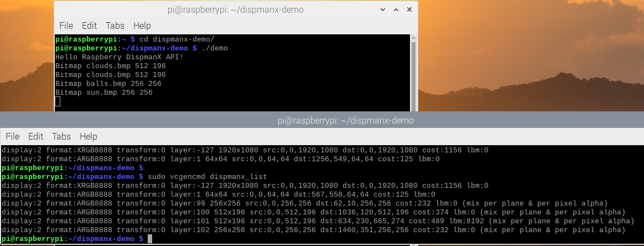Open Tabs menu in lower terminal window
Viewport: 644px width, 246px height.
pyautogui.click(x=61, y=136)
